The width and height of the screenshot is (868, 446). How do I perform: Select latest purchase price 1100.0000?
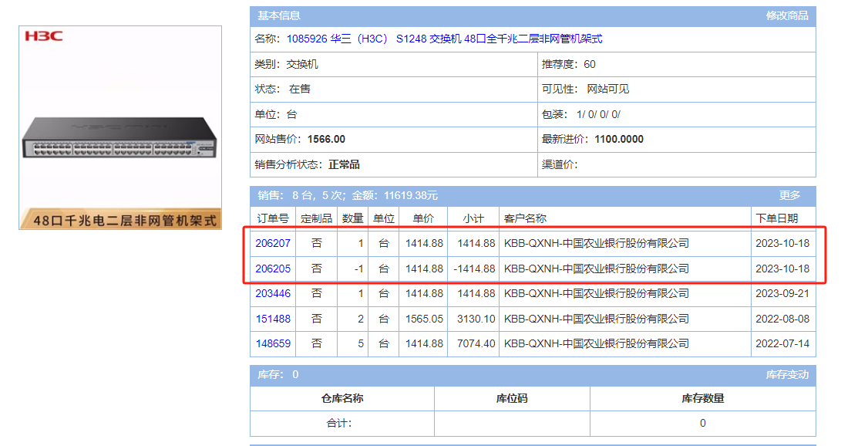click(x=619, y=140)
